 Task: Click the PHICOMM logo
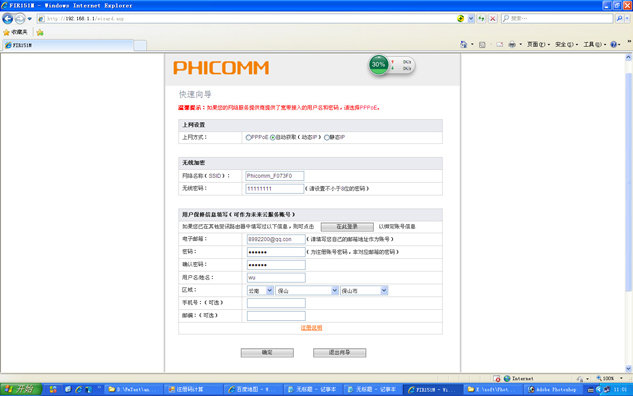click(x=221, y=68)
